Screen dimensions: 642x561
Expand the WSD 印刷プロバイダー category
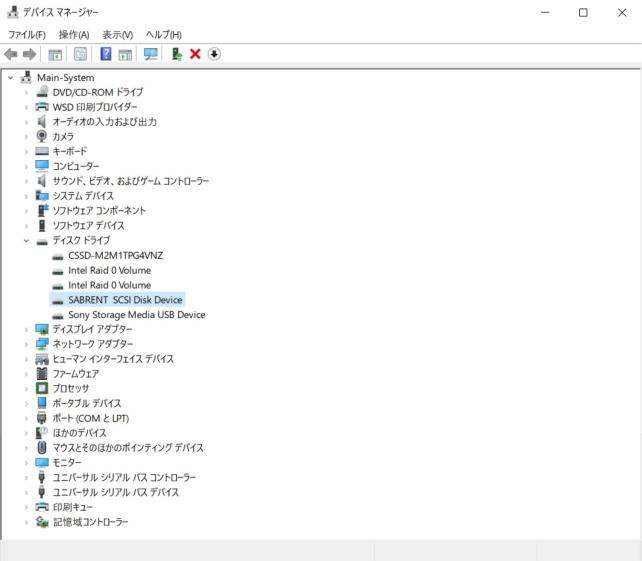pyautogui.click(x=26, y=107)
